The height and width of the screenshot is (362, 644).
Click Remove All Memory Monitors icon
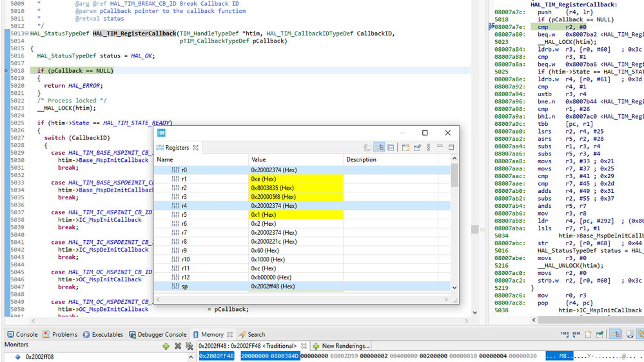(189, 346)
